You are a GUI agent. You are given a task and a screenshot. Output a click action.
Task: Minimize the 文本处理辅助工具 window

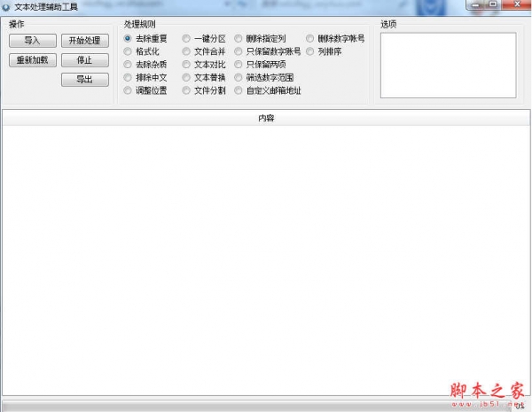(x=476, y=4)
